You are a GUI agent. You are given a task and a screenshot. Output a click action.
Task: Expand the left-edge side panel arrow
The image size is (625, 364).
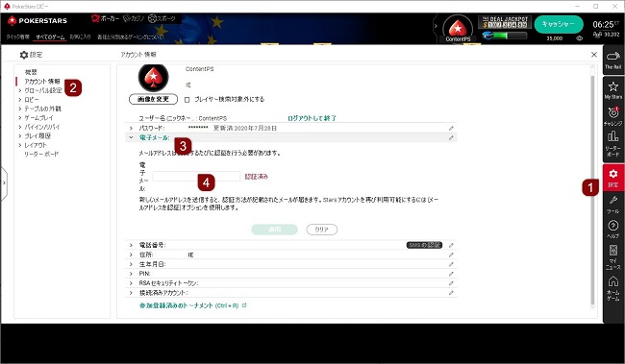point(4,183)
